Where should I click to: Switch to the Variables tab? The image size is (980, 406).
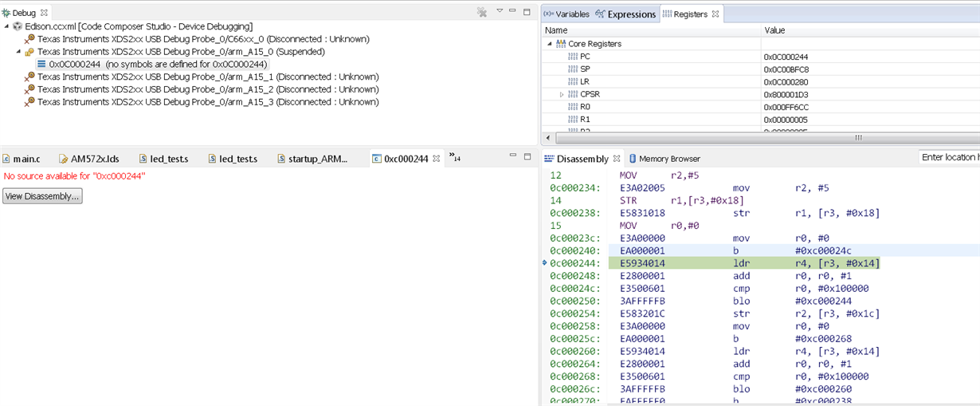(x=566, y=14)
